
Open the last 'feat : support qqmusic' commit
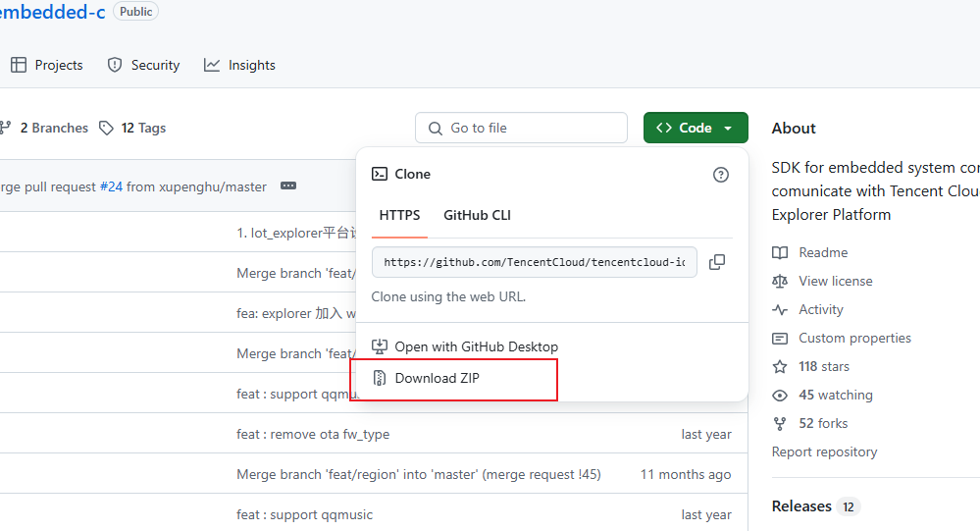click(x=304, y=514)
